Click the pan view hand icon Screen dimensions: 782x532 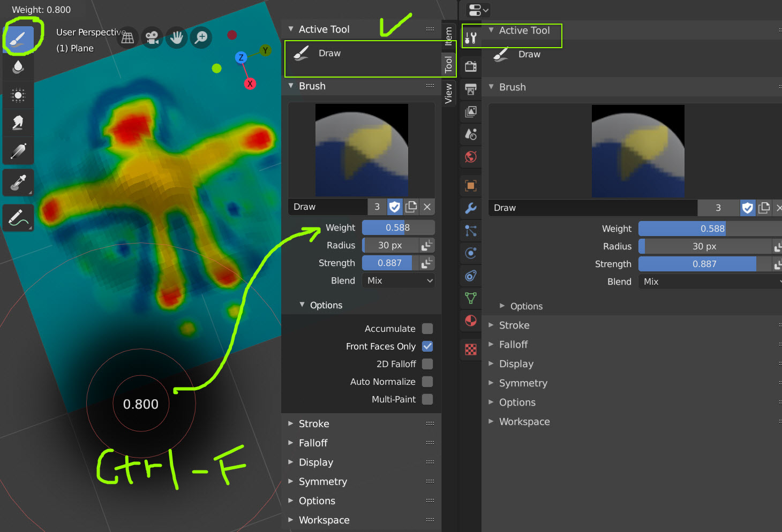tap(177, 37)
